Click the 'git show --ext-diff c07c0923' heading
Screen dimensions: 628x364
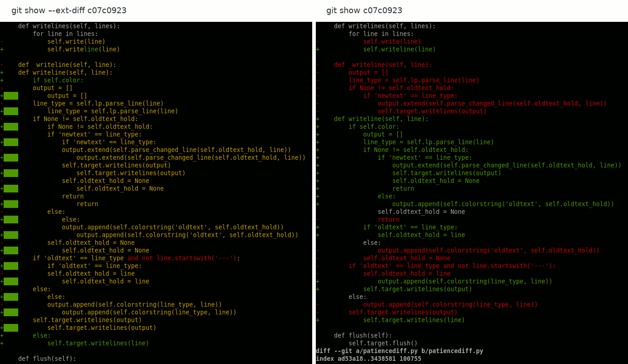(69, 10)
